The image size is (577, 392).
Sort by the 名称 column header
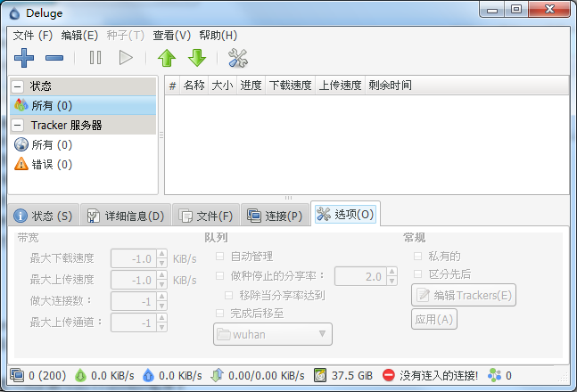coord(194,86)
